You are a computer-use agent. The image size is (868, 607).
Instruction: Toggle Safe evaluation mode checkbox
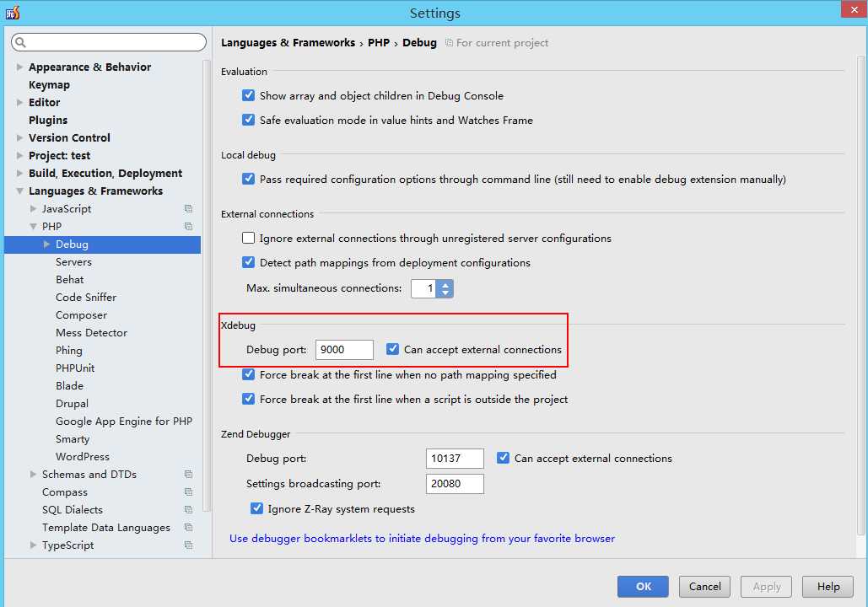tap(249, 120)
